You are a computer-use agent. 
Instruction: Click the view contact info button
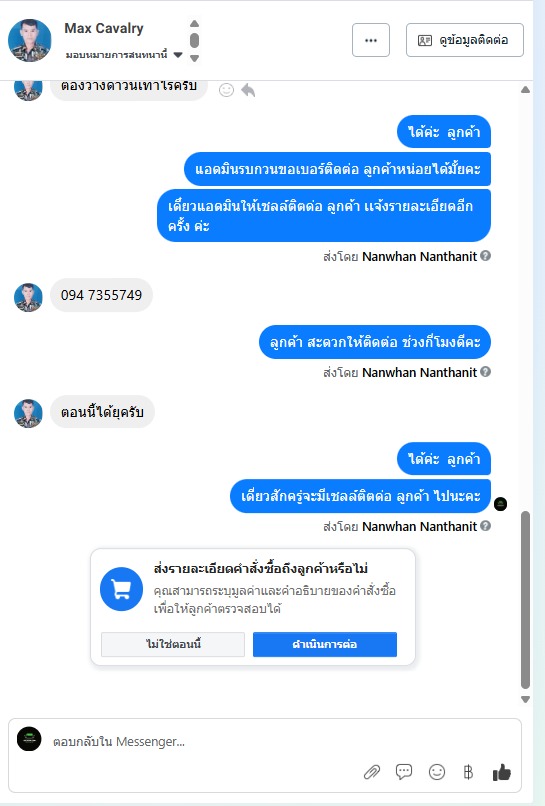pos(465,40)
